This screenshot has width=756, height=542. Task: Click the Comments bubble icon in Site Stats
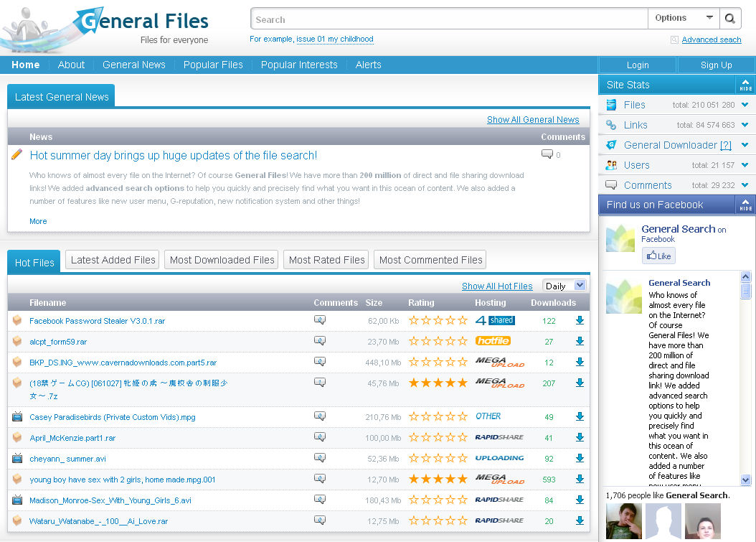(611, 184)
